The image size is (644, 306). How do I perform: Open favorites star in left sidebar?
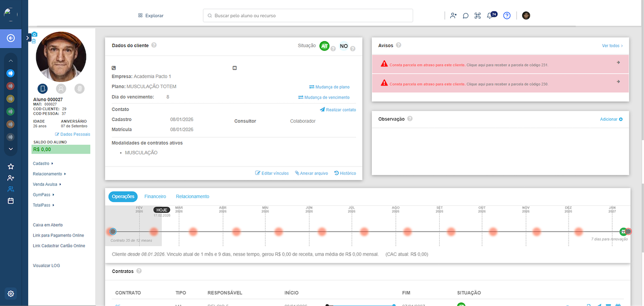(x=11, y=167)
